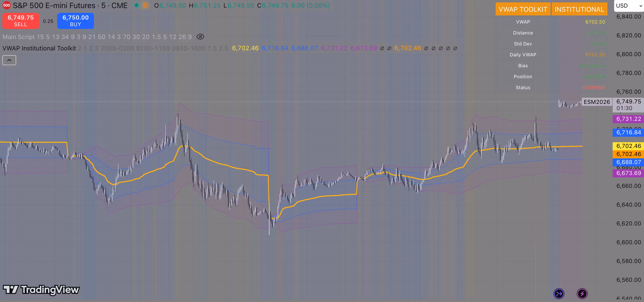Image resolution: width=644 pixels, height=302 pixels.
Task: Click the 01:30 countdown on price axis
Action: (x=624, y=108)
